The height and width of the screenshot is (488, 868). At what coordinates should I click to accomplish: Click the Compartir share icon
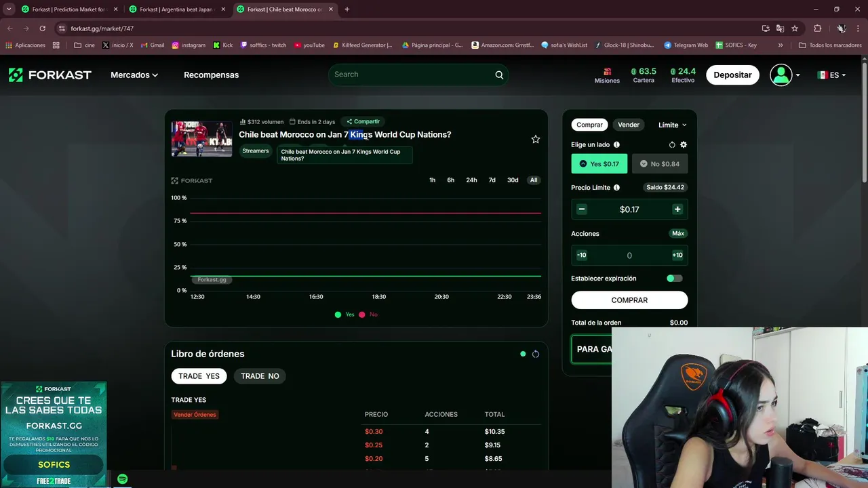click(x=349, y=121)
